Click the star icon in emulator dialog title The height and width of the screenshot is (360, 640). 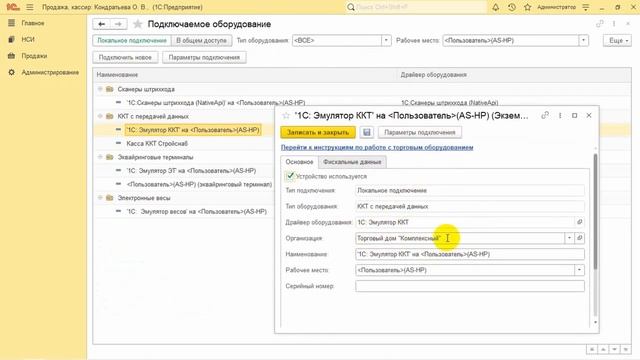tap(286, 116)
